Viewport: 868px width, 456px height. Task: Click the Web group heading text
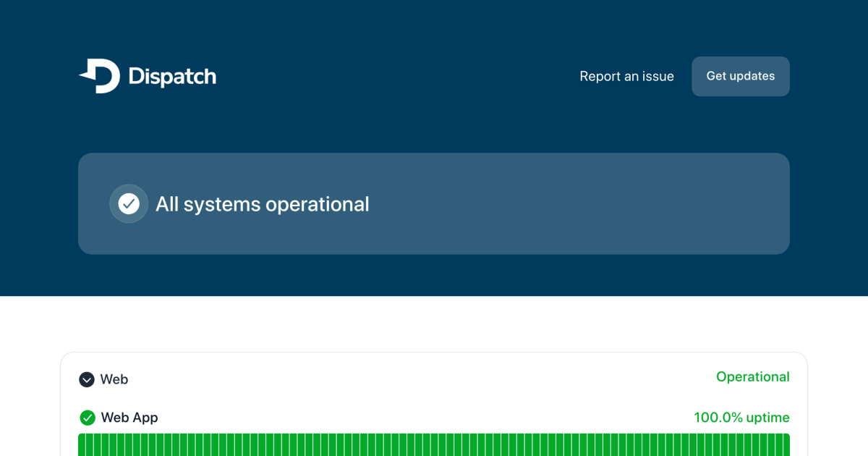click(114, 379)
